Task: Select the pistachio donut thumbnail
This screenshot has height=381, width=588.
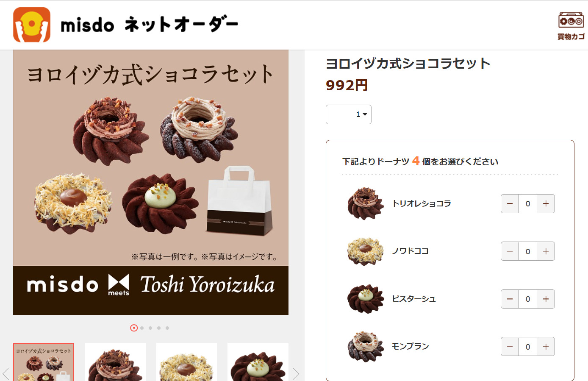Action: pyautogui.click(x=258, y=362)
